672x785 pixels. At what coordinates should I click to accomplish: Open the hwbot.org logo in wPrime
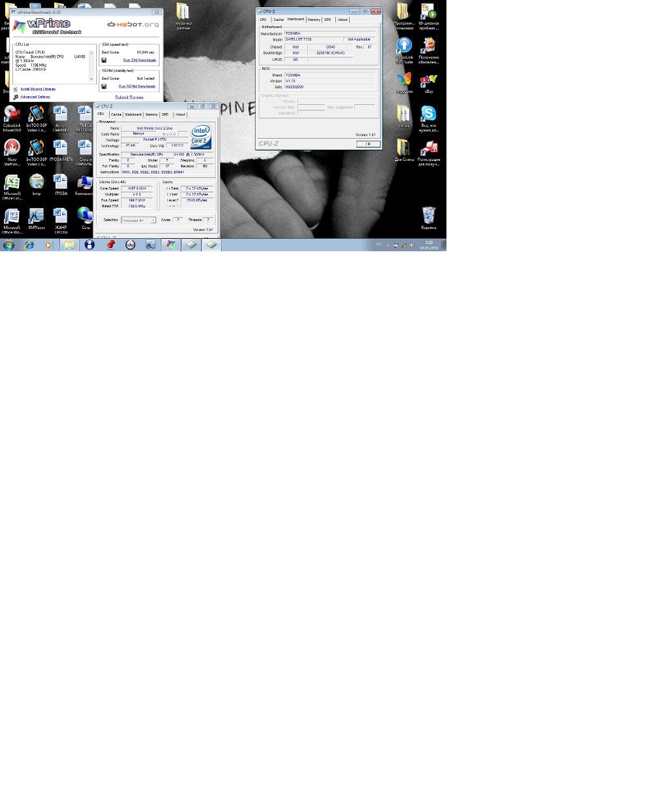click(x=133, y=24)
